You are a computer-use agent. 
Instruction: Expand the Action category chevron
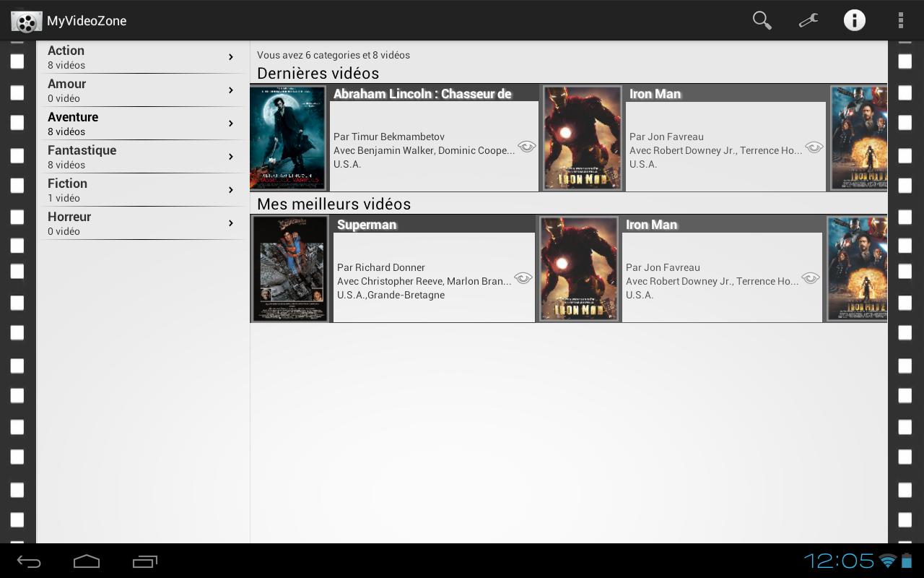coord(231,57)
